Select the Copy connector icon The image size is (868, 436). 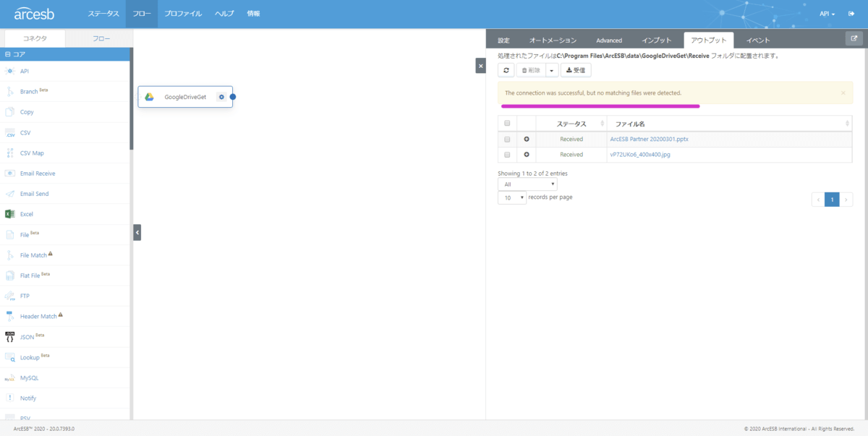point(10,112)
